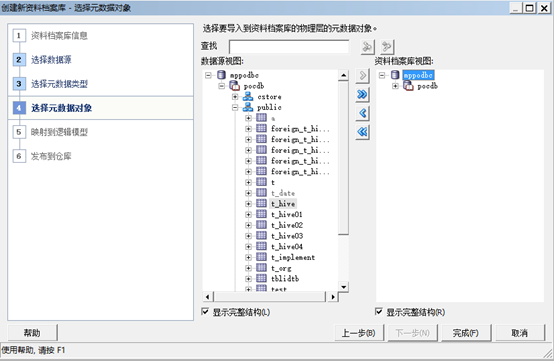Click the tree's vertical scrollbar down arrow
This screenshot has width=554, height=361.
343,286
